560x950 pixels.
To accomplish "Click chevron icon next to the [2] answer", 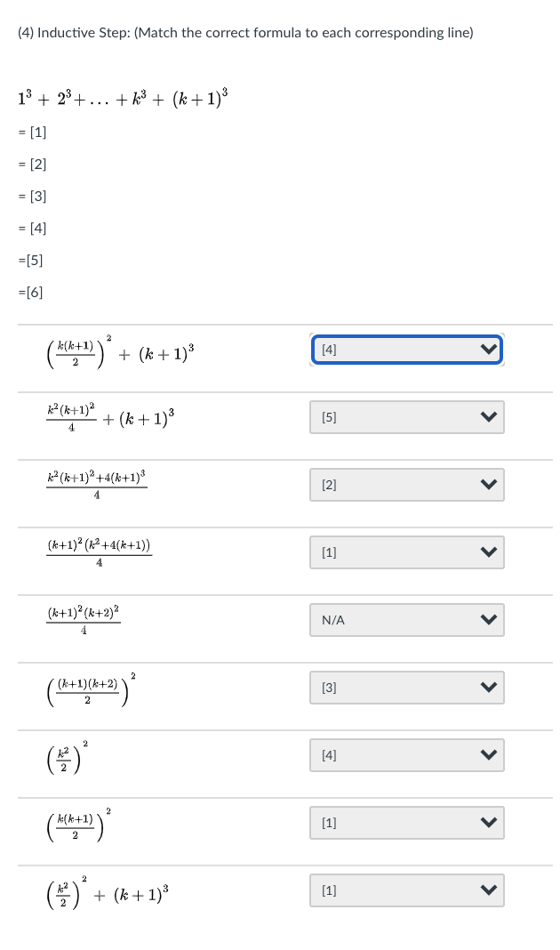I will click(x=488, y=484).
